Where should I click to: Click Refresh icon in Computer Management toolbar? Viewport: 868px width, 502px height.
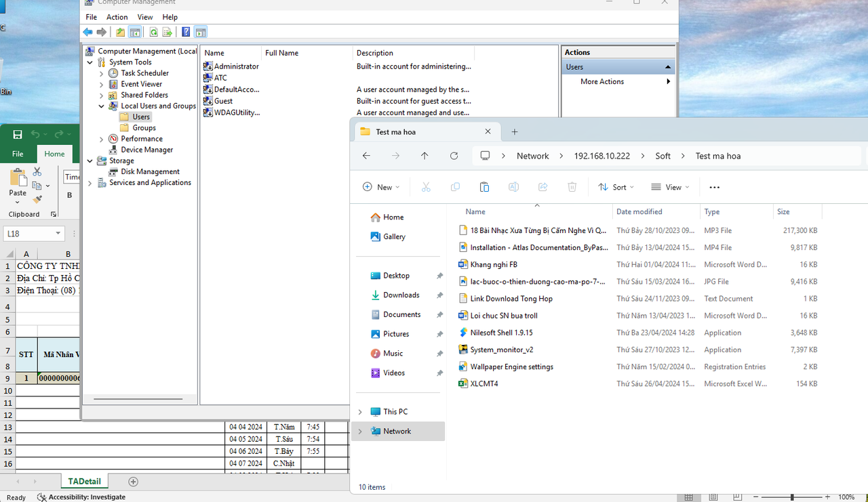tap(153, 32)
